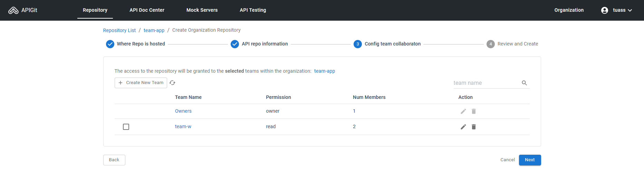Delete the Owners team

pos(474,111)
